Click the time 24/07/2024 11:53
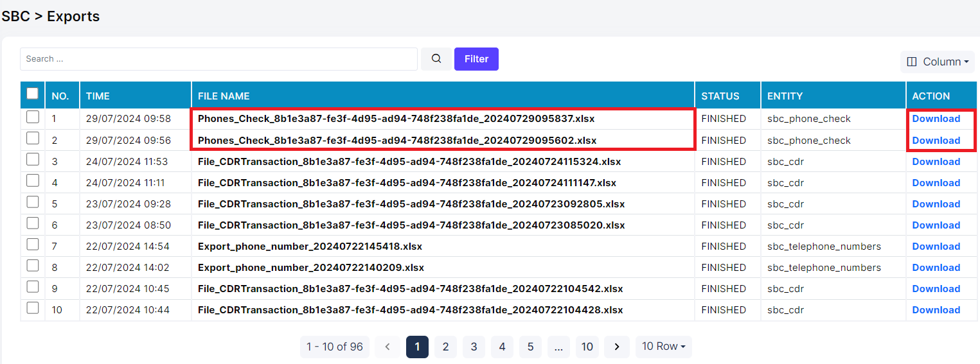Screen dimensions: 980x364 (x=127, y=161)
